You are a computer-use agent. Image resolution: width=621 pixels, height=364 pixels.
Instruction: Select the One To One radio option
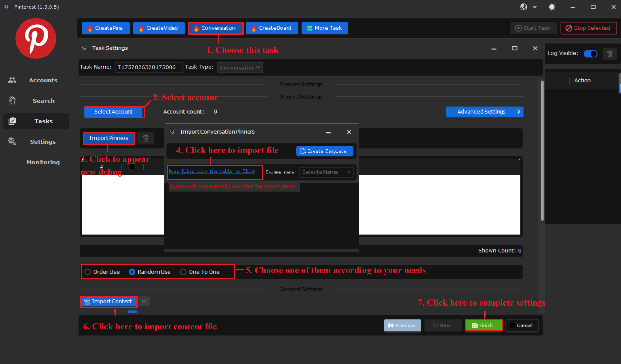pyautogui.click(x=200, y=272)
